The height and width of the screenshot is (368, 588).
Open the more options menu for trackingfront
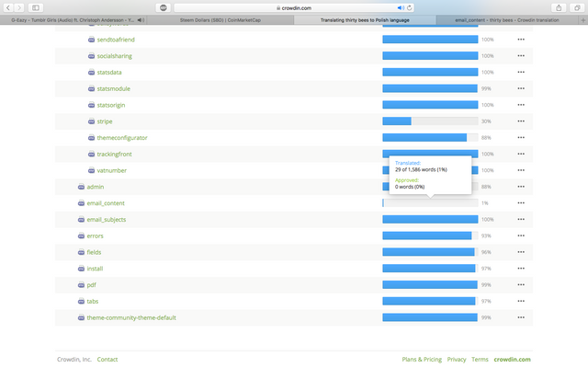coord(521,154)
